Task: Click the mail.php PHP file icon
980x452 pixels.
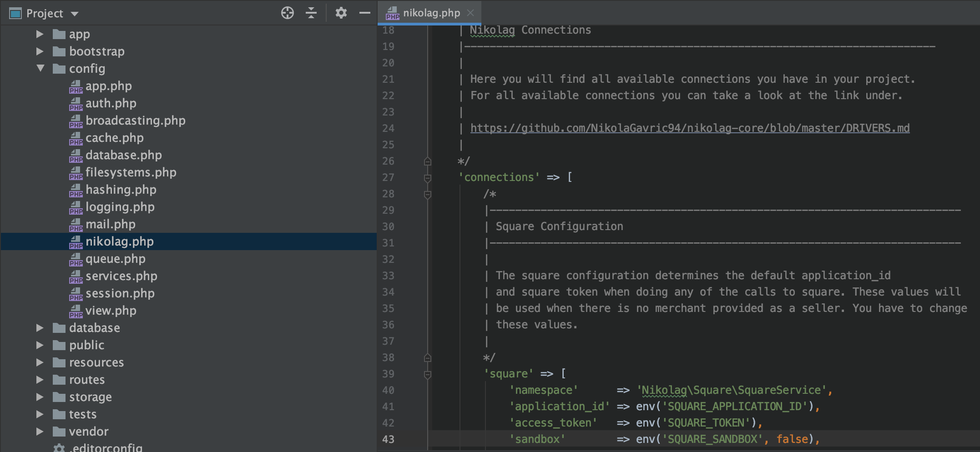Action: [76, 225]
